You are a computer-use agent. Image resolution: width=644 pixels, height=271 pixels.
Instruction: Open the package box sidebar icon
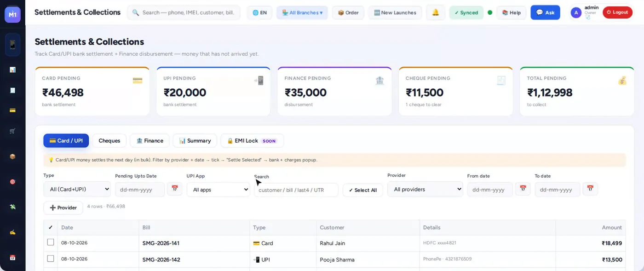(x=12, y=156)
